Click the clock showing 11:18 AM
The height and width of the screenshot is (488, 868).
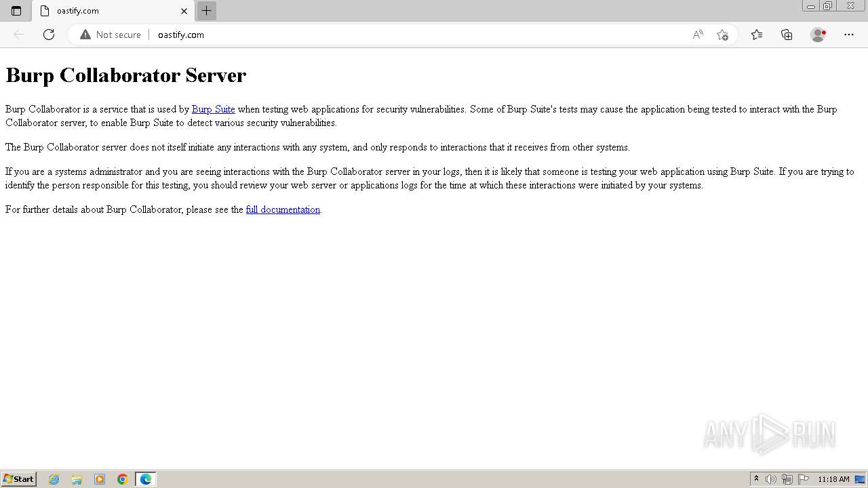click(x=833, y=479)
